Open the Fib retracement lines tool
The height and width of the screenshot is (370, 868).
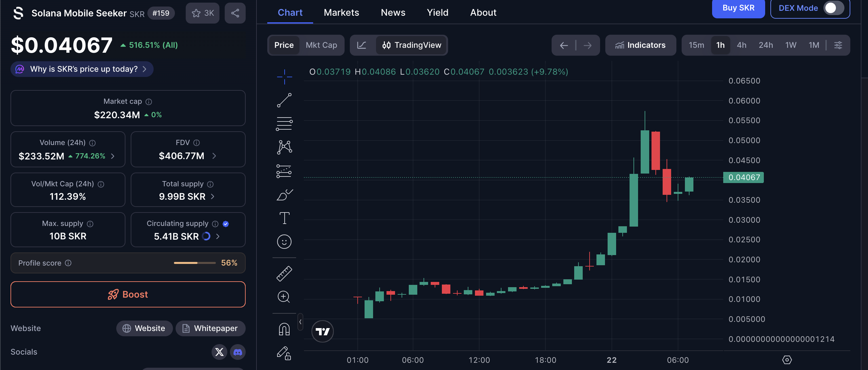(x=284, y=123)
